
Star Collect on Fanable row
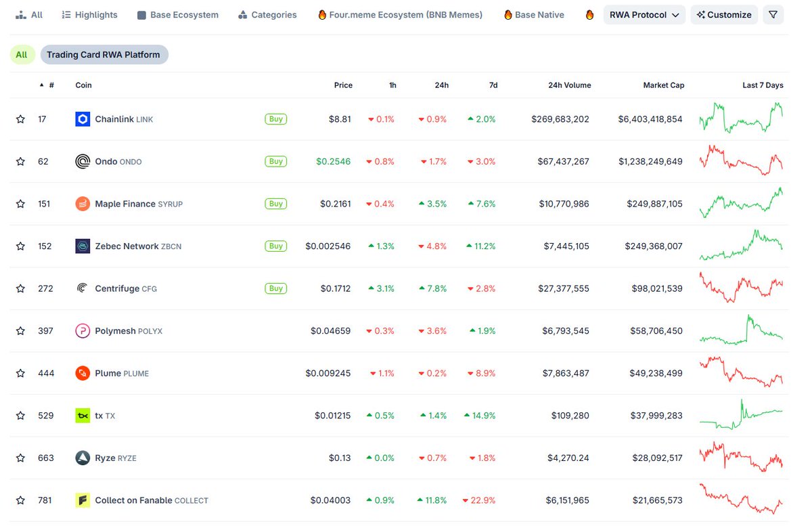pyautogui.click(x=20, y=500)
